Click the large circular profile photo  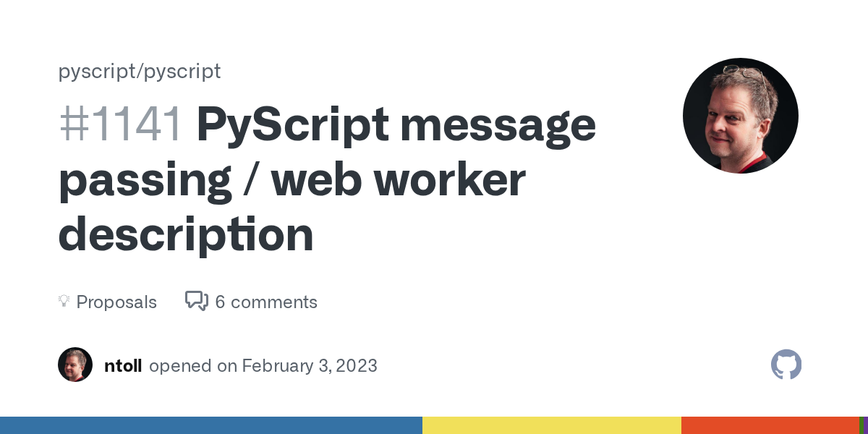click(740, 116)
